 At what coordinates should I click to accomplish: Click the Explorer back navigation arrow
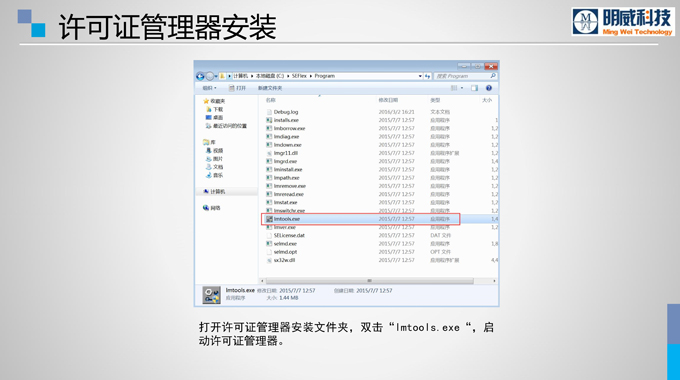pyautogui.click(x=200, y=76)
